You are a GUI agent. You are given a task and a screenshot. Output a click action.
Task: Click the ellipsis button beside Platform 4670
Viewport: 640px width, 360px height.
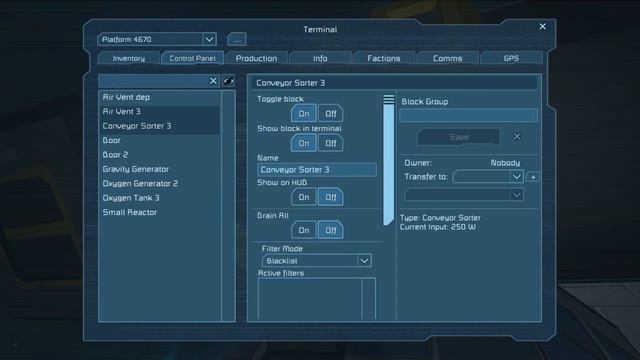click(237, 40)
